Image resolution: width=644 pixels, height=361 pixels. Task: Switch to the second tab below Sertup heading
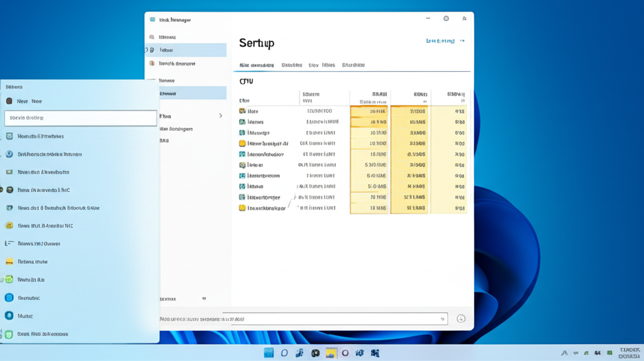291,65
